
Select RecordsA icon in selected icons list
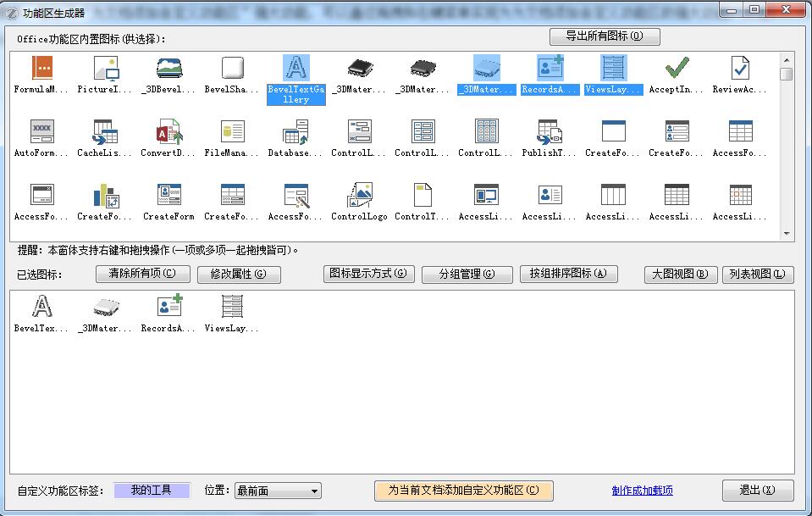pyautogui.click(x=168, y=308)
